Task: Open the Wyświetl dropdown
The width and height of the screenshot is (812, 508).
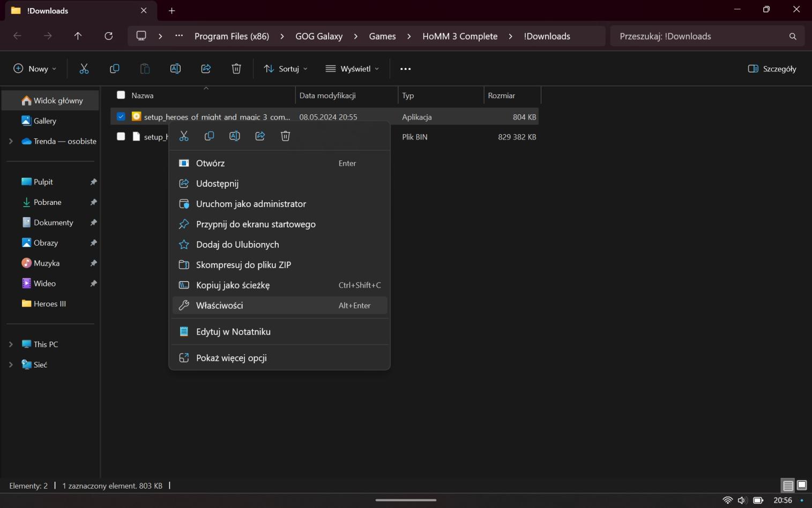Action: 351,69
